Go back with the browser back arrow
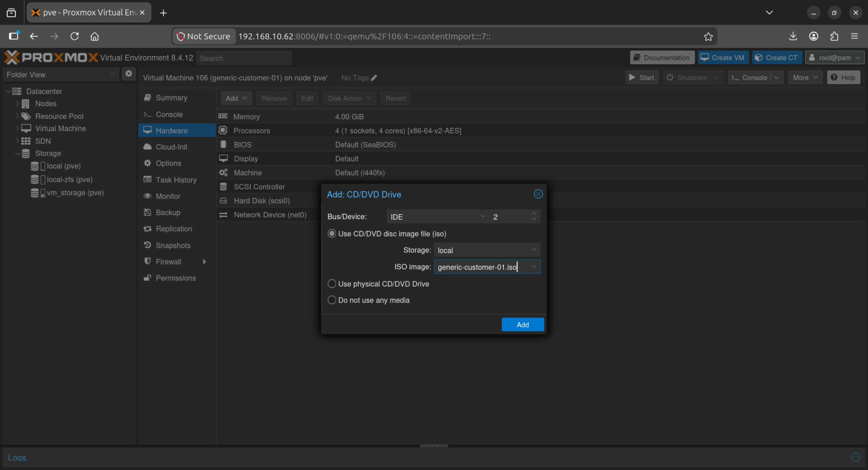868x470 pixels. point(34,36)
